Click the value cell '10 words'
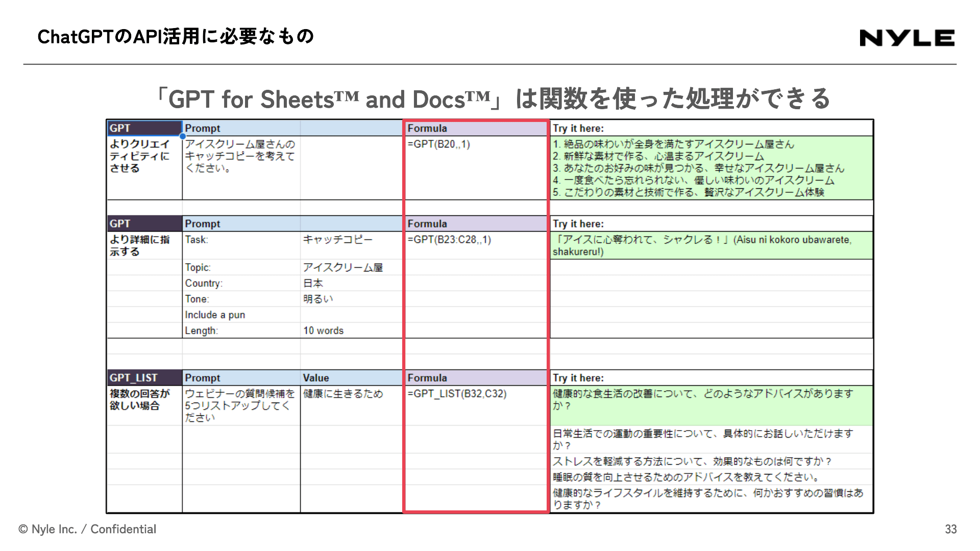Viewport: 980px width, 551px height. pos(352,331)
